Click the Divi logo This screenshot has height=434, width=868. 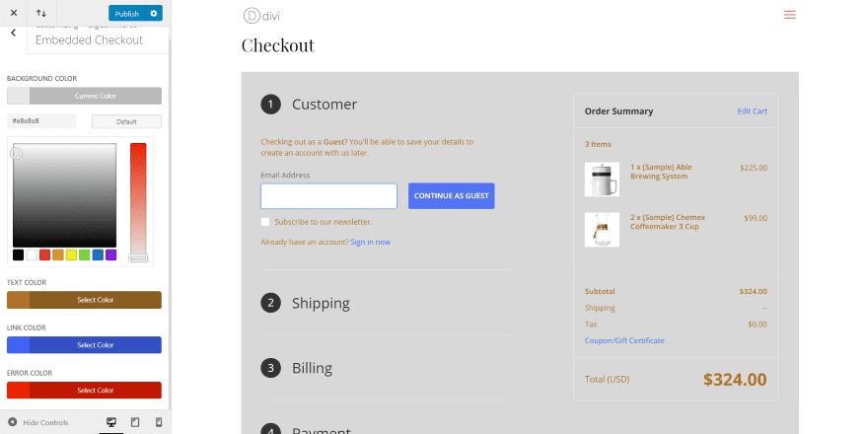[262, 15]
